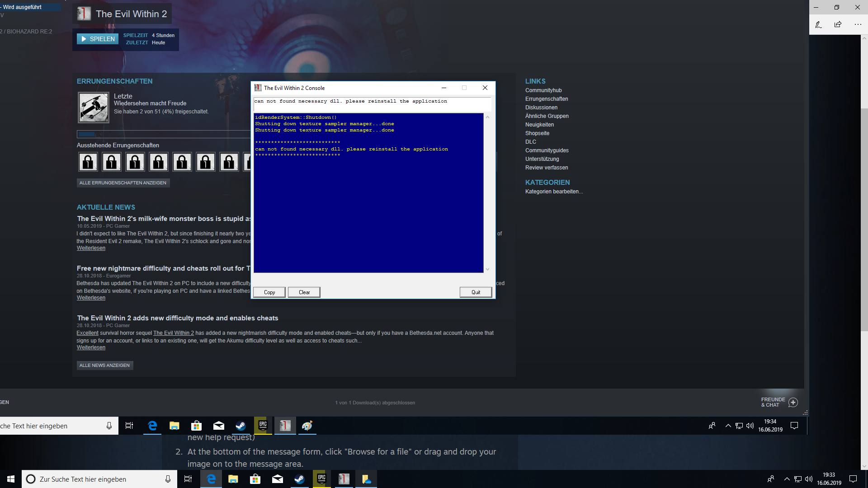The image size is (868, 488).
Task: Click ALLE NEWS ANZEIGEN button
Action: point(105,366)
